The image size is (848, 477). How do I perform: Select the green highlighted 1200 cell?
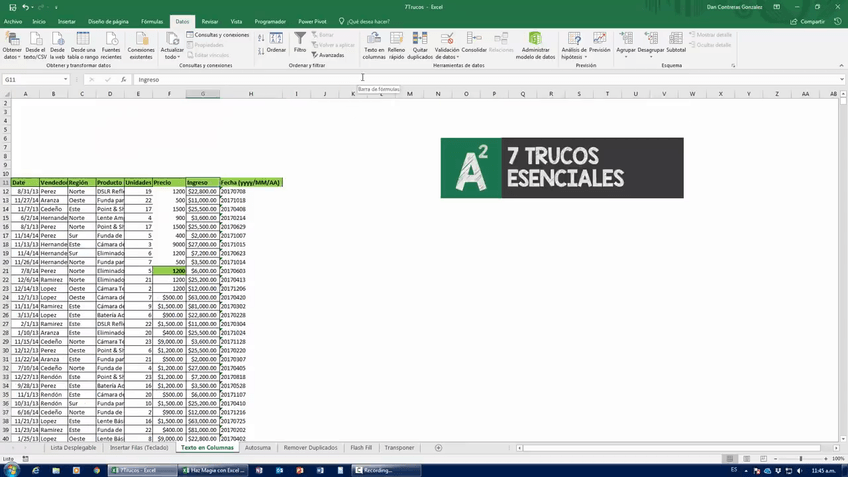click(x=169, y=271)
